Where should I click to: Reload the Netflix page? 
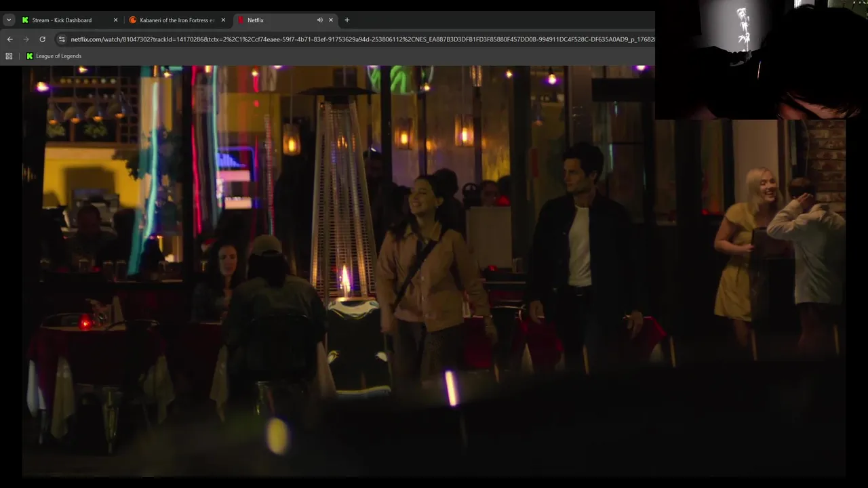tap(42, 39)
